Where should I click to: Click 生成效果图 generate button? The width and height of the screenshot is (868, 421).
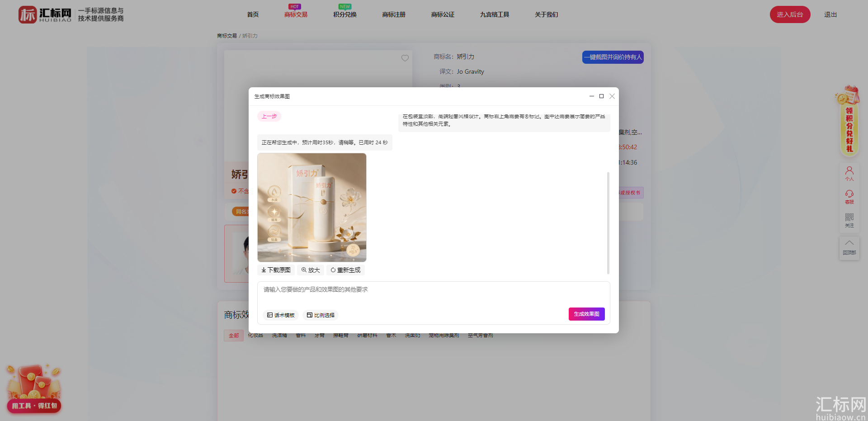[587, 314]
